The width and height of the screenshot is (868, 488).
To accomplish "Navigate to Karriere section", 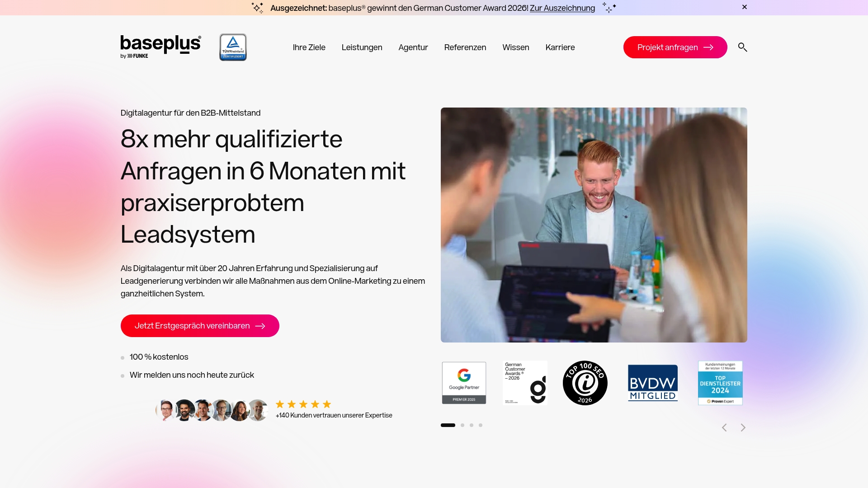I will 560,47.
